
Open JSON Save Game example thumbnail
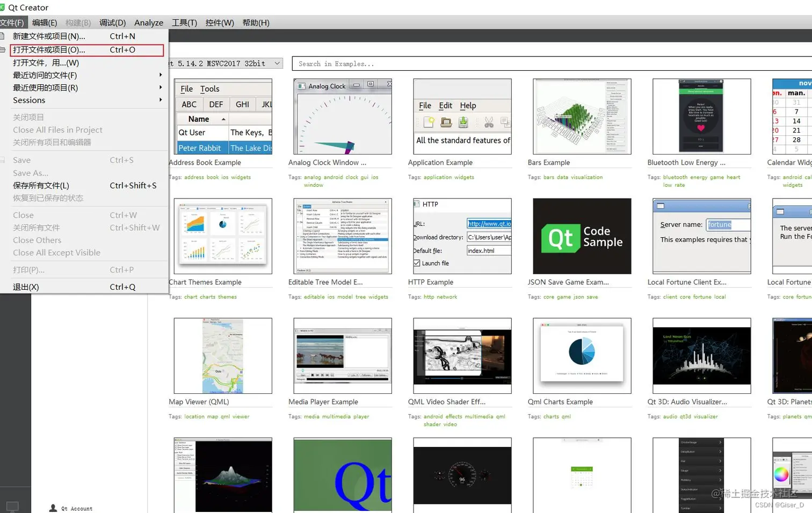582,236
